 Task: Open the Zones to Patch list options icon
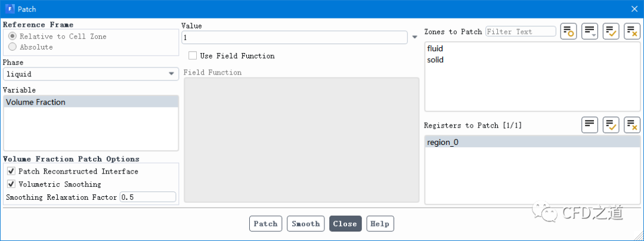(x=590, y=32)
